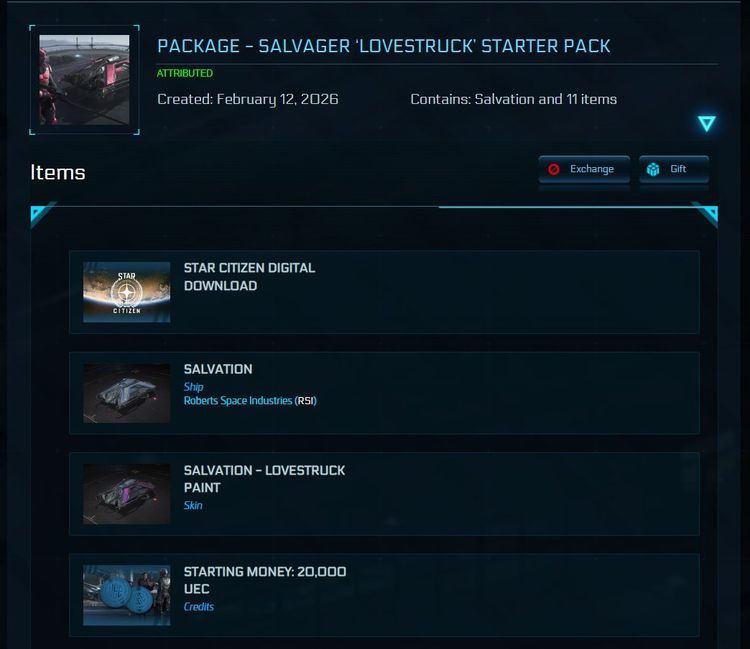Click the Salvager 'Lovestruck' Starter Pack title
Image resolution: width=750 pixels, height=649 pixels.
point(384,46)
